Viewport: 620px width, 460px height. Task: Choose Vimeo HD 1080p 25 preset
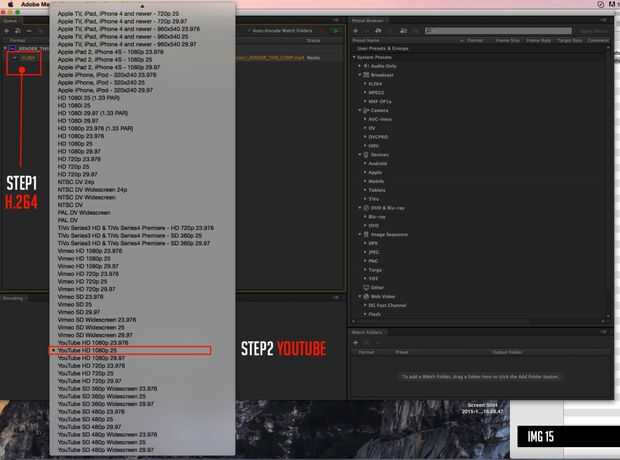coord(84,259)
